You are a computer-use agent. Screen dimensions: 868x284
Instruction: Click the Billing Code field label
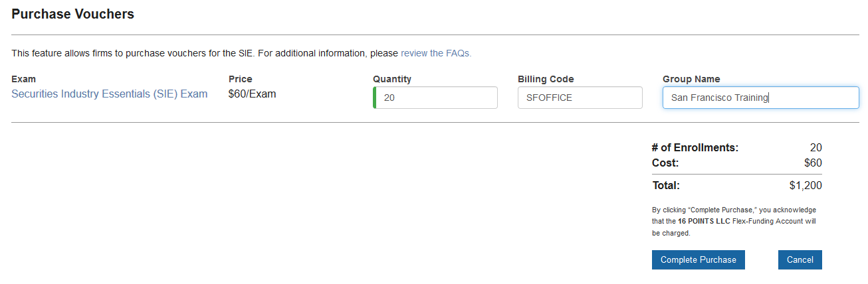pyautogui.click(x=546, y=79)
